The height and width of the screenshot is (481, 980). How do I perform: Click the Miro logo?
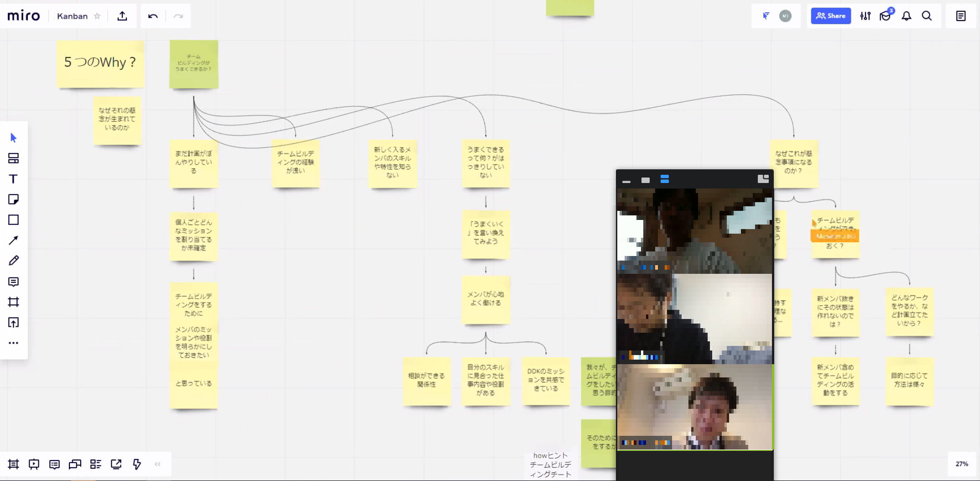(x=24, y=16)
